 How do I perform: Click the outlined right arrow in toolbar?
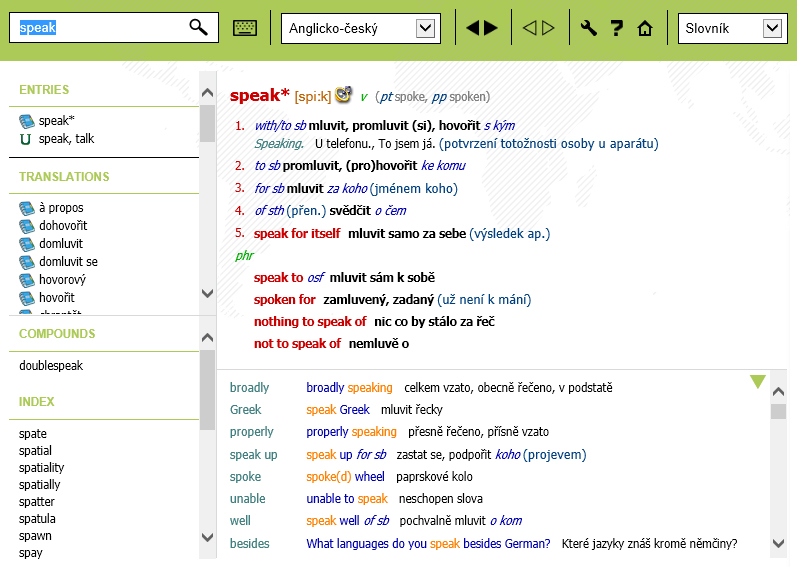pyautogui.click(x=548, y=28)
